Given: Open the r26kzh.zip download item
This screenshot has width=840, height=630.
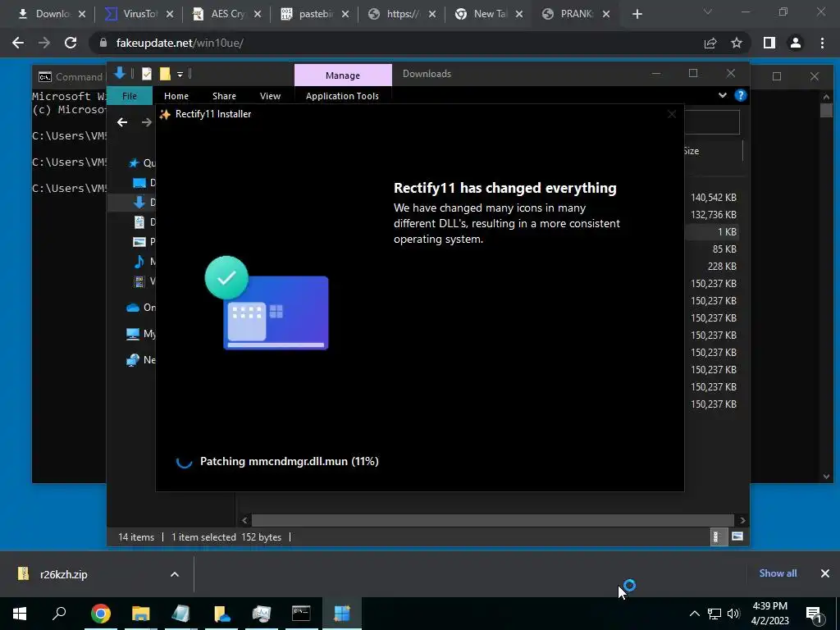Looking at the screenshot, I should [64, 575].
